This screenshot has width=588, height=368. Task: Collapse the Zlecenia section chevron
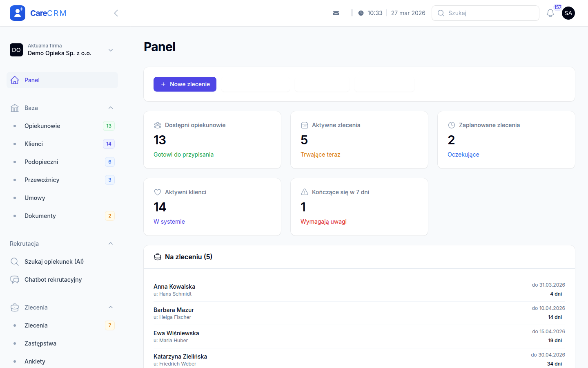[111, 307]
